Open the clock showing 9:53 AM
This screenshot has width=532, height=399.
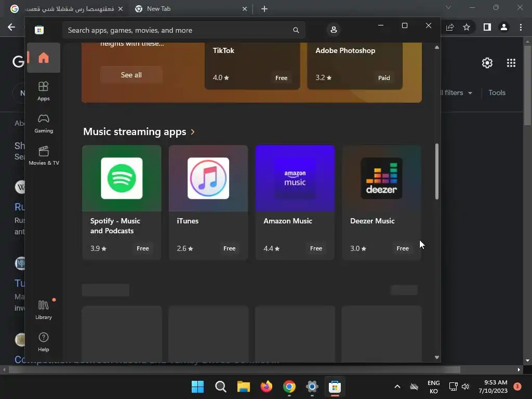pyautogui.click(x=493, y=387)
